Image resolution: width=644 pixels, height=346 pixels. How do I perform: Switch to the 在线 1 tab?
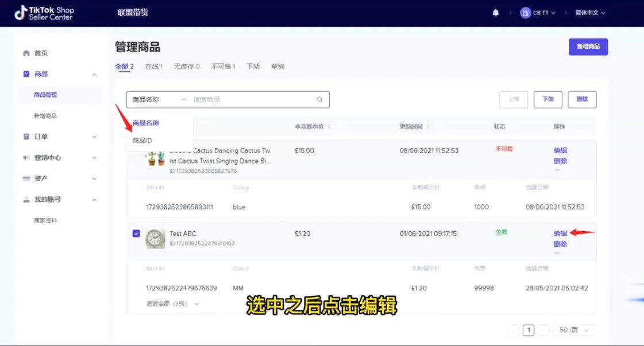click(153, 67)
